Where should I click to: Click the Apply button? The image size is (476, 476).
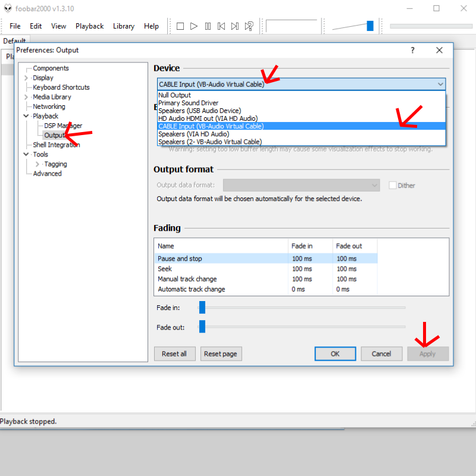point(427,353)
